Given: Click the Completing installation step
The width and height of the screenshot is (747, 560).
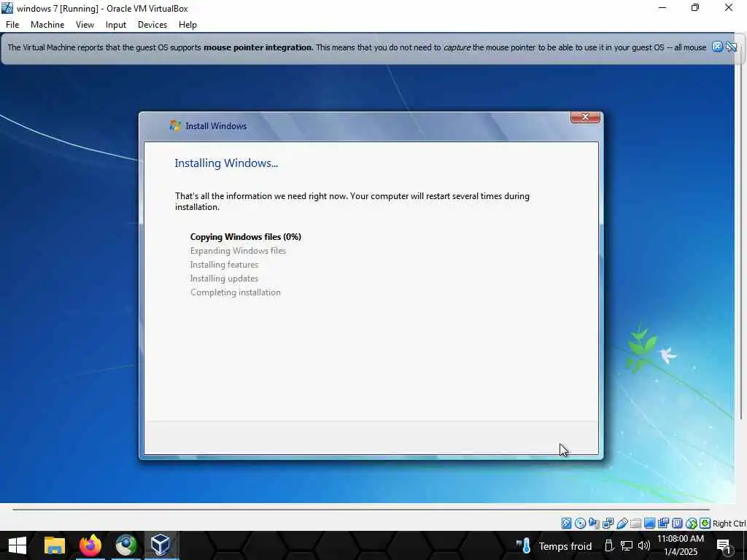Looking at the screenshot, I should click(x=236, y=292).
